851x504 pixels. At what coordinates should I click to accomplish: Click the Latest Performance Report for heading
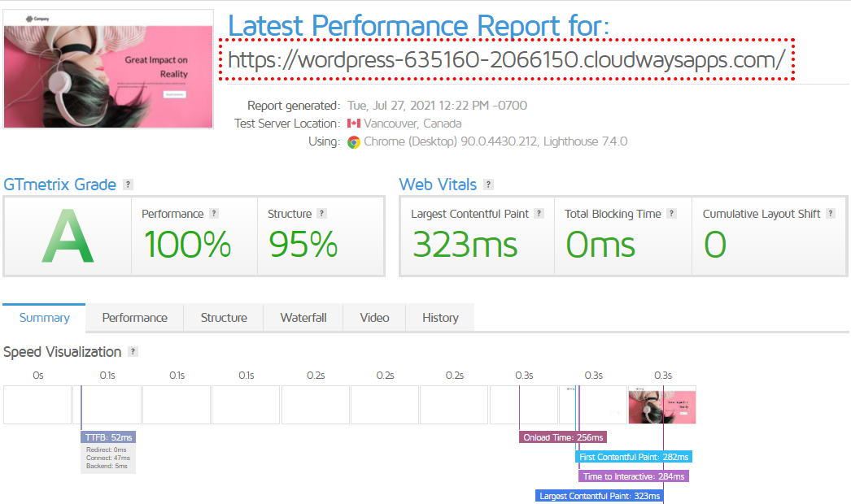pyautogui.click(x=418, y=26)
